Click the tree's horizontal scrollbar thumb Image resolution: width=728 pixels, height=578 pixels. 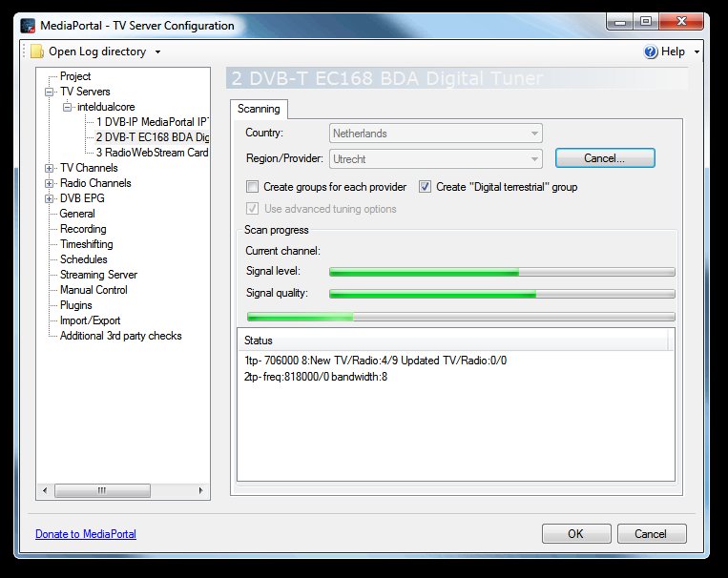pyautogui.click(x=102, y=490)
